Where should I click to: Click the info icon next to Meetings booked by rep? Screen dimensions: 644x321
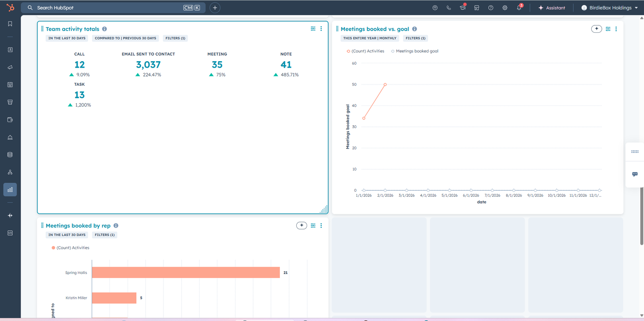tap(116, 226)
